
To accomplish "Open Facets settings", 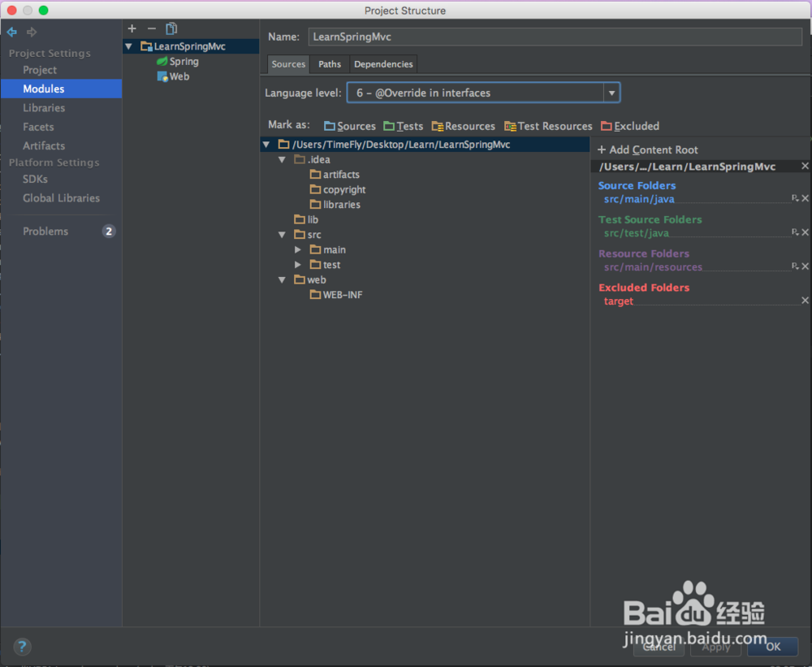I will pyautogui.click(x=38, y=127).
